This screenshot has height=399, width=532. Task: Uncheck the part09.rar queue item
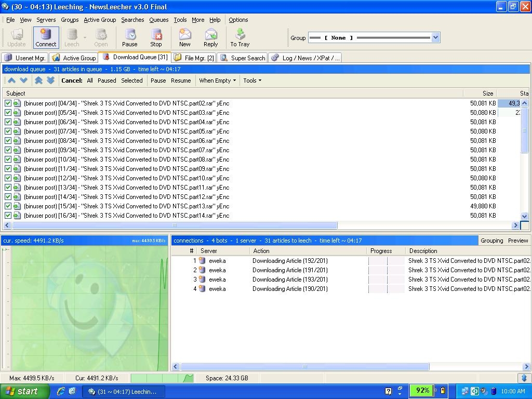coord(8,169)
